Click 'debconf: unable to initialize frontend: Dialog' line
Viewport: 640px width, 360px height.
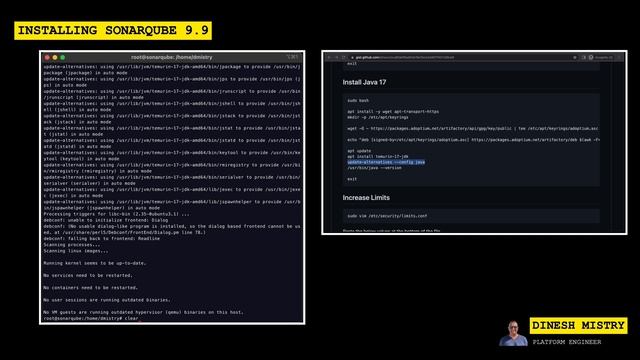(106, 220)
